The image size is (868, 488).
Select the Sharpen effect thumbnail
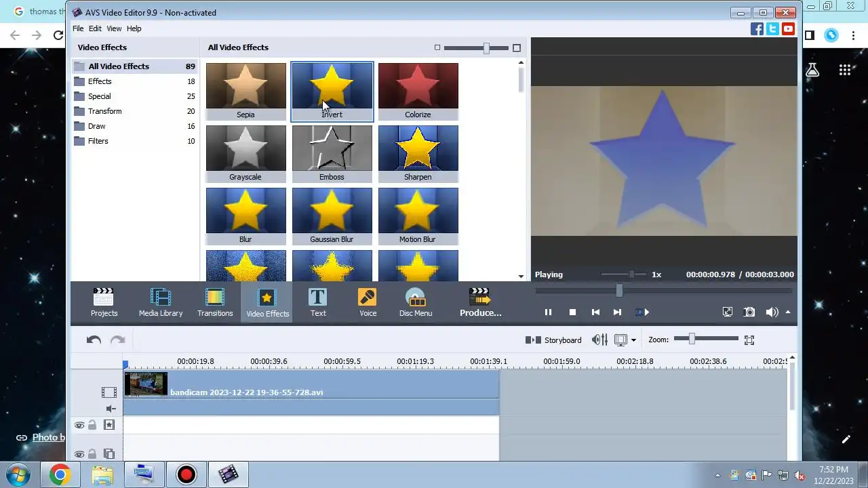pyautogui.click(x=418, y=154)
